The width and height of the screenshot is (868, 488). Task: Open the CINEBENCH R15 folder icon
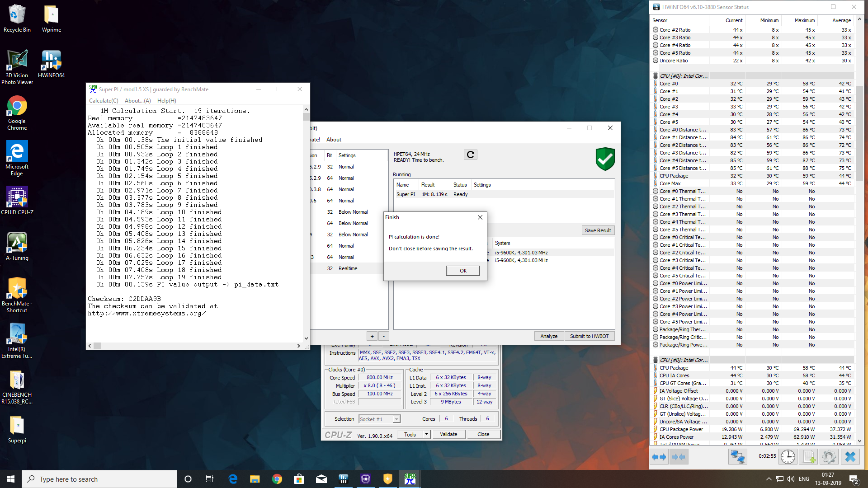(x=17, y=386)
